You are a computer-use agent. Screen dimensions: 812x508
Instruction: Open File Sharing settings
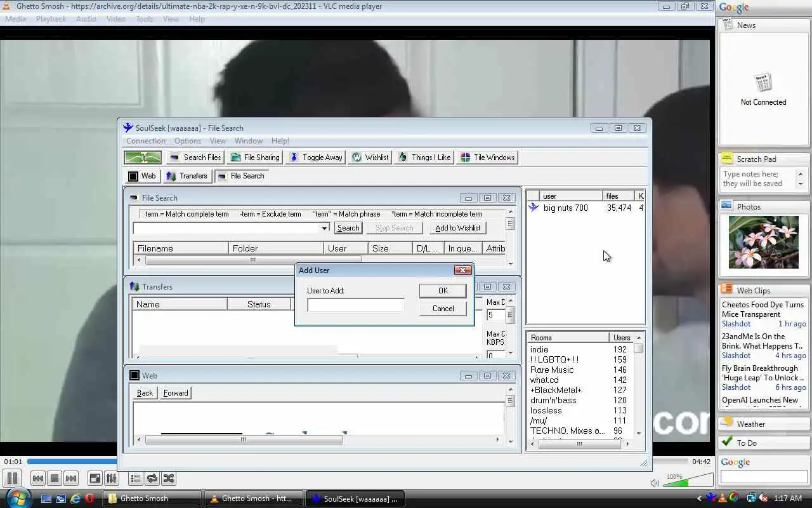pyautogui.click(x=254, y=157)
